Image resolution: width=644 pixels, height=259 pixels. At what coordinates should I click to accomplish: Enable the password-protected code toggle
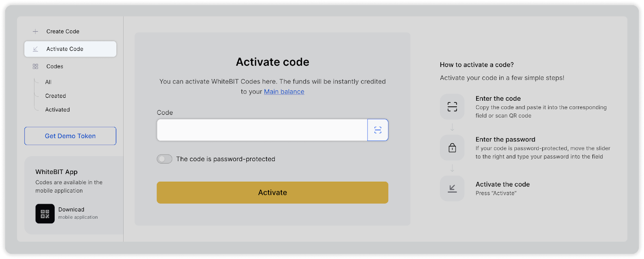pyautogui.click(x=165, y=159)
